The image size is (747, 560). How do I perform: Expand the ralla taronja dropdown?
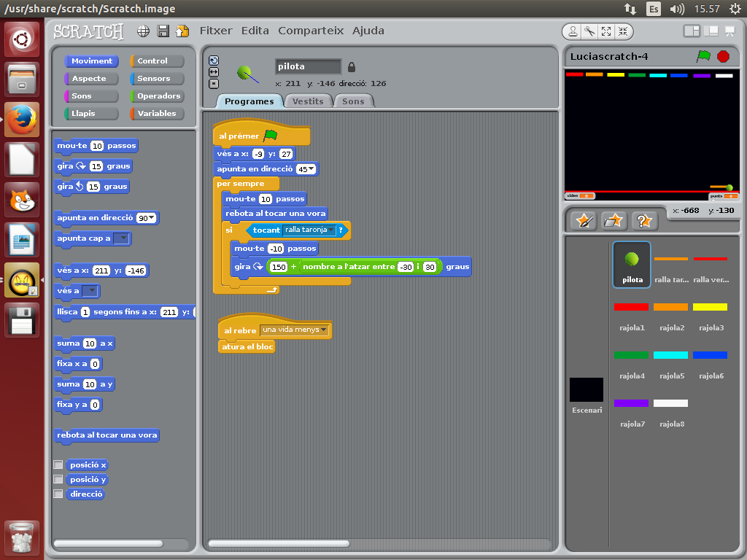331,230
